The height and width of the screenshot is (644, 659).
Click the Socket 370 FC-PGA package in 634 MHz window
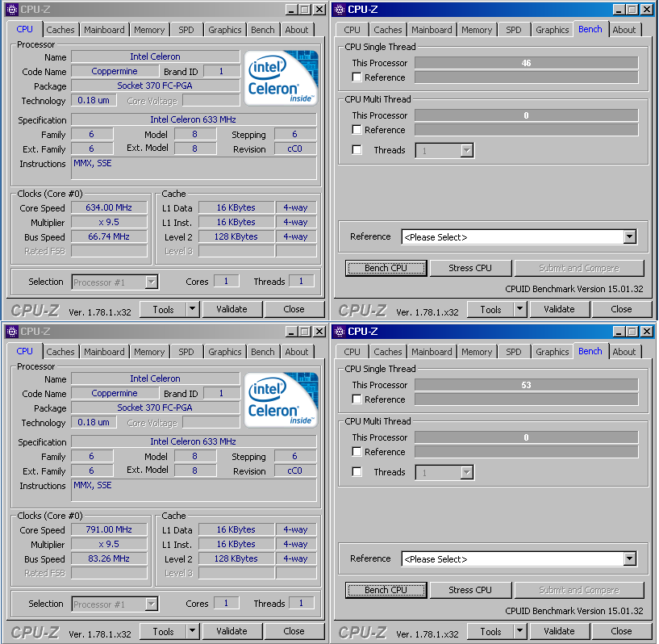[155, 86]
